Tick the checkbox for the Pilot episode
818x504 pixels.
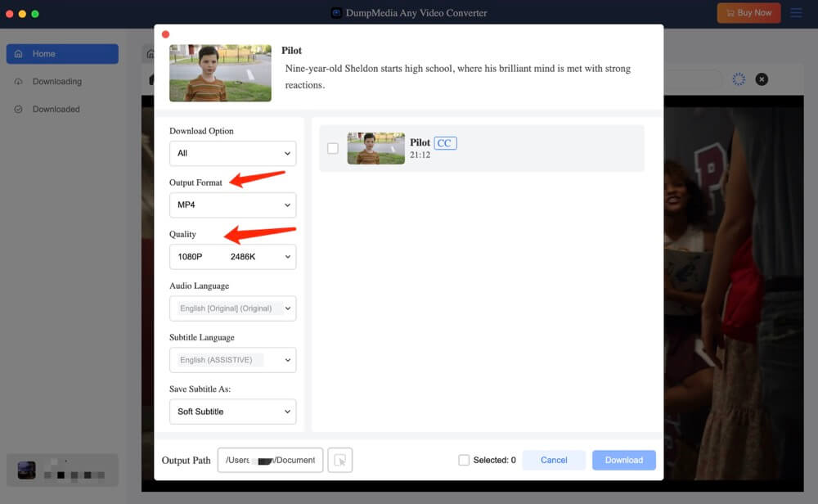(x=333, y=148)
